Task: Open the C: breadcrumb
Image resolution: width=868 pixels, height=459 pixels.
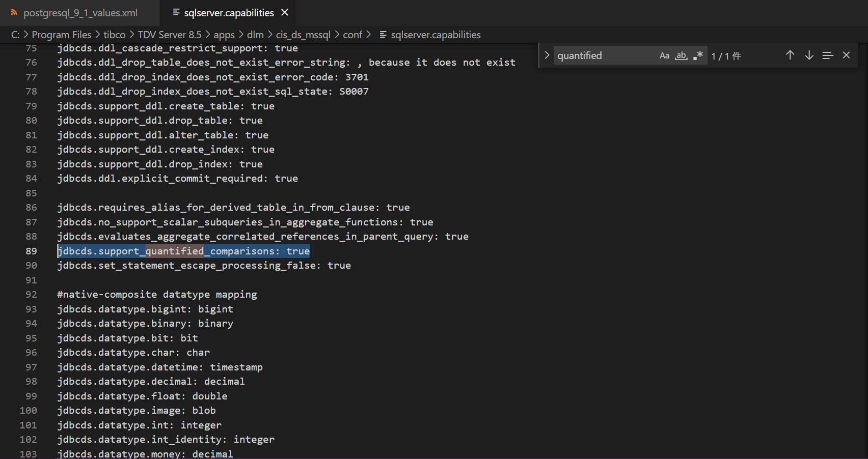Action: 15,35
